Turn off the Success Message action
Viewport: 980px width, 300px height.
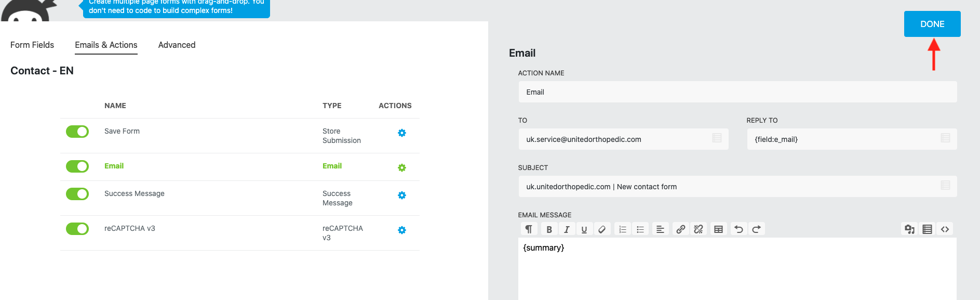pos(77,194)
